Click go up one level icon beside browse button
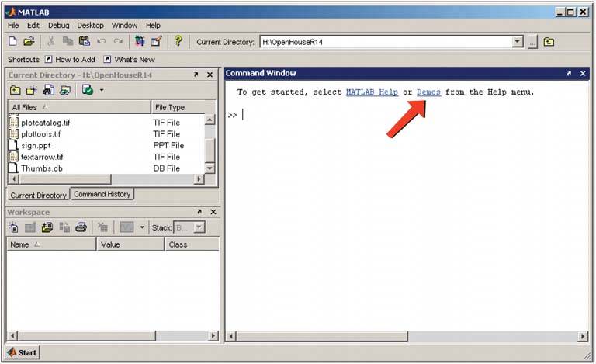 coord(549,42)
